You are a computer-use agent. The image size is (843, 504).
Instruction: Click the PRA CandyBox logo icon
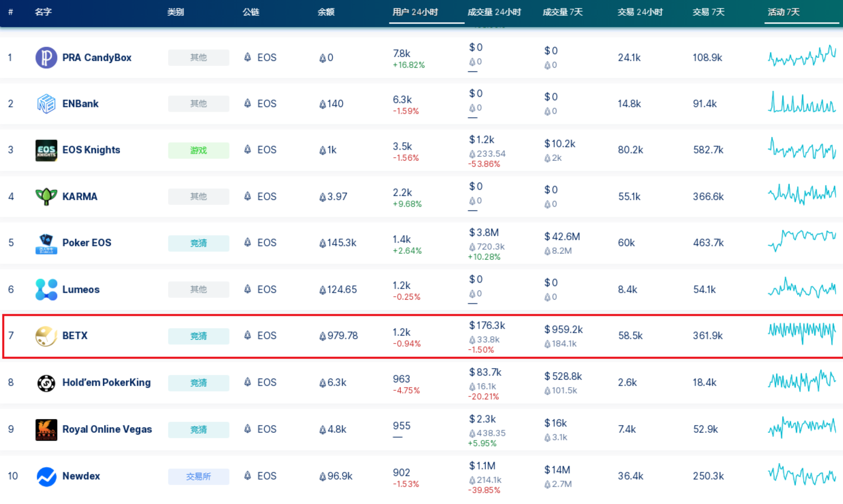[x=46, y=57]
